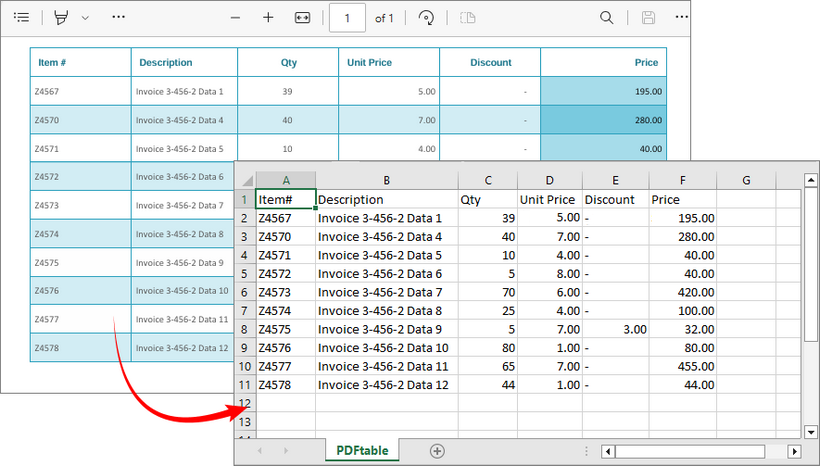
Task: Click the PDF page number field
Action: [x=347, y=18]
